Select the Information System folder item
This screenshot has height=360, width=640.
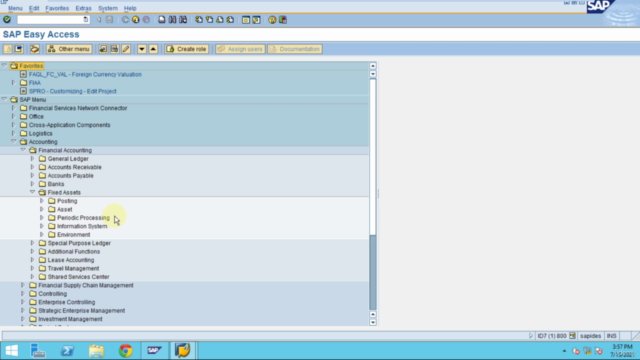tap(82, 226)
